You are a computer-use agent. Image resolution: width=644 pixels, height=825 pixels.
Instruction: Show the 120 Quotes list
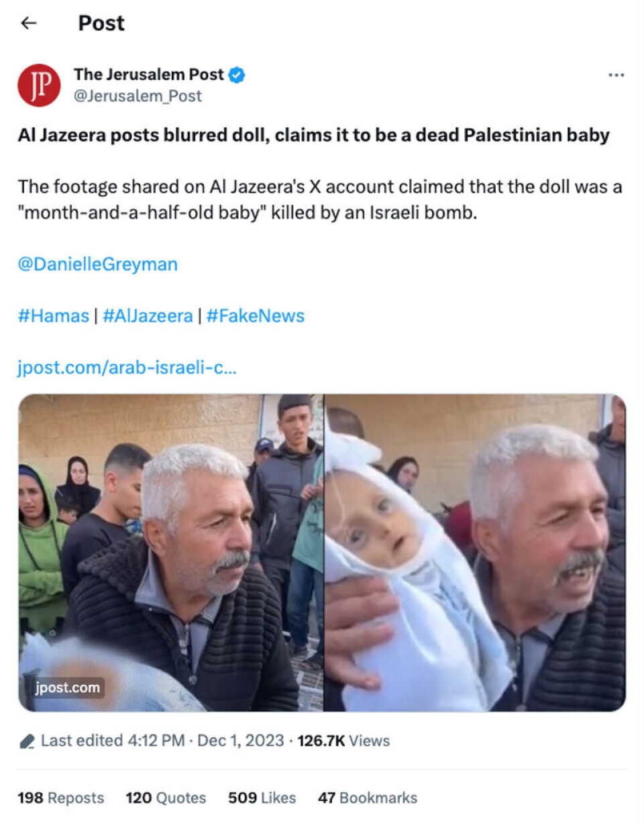click(166, 798)
